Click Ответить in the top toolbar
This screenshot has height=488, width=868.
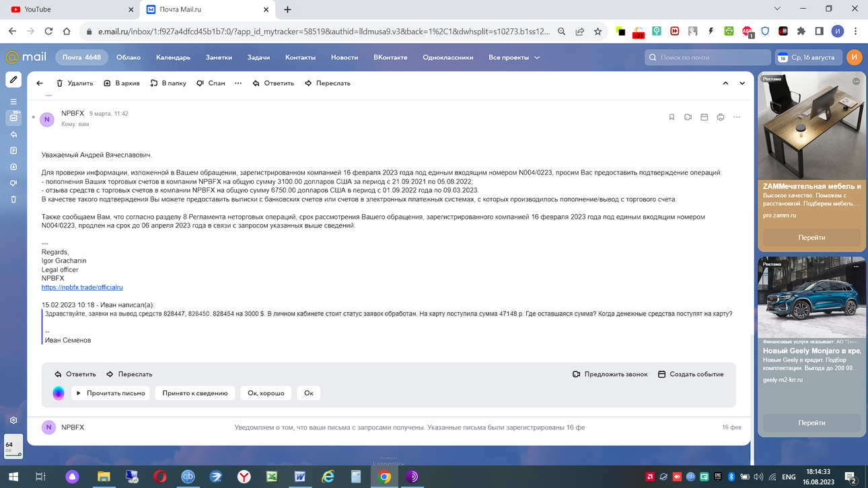click(273, 83)
